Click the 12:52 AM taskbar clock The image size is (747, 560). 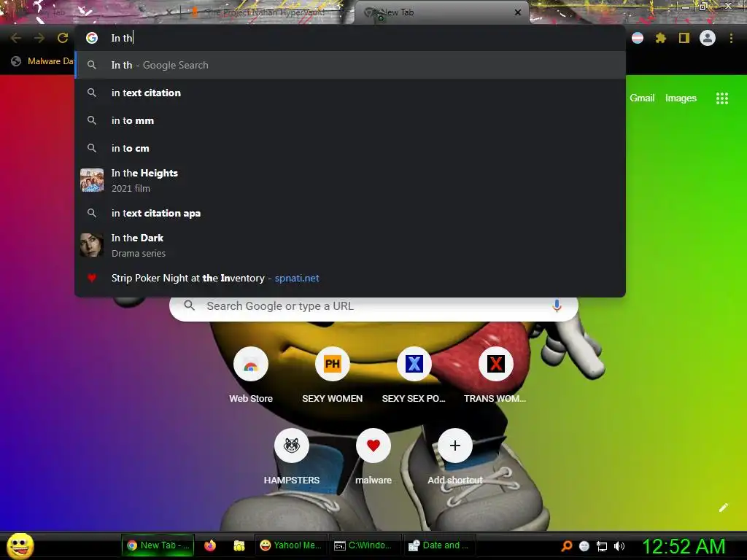tap(684, 546)
